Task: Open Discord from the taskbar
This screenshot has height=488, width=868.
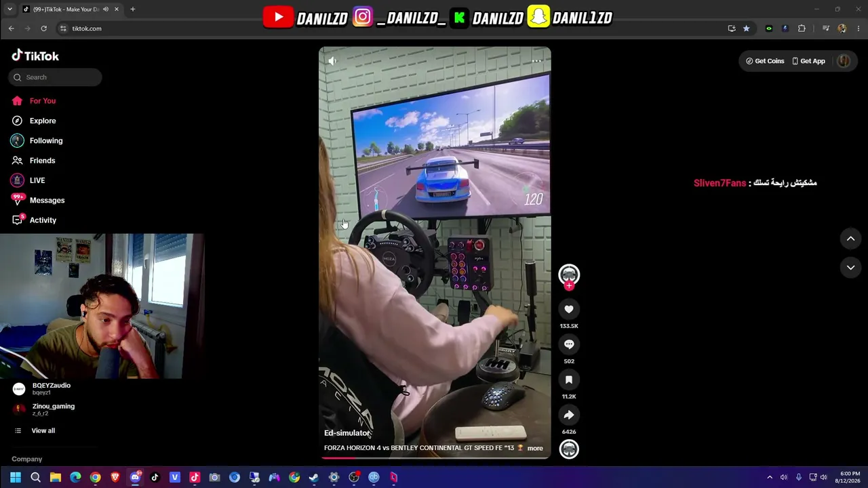Action: [x=135, y=477]
